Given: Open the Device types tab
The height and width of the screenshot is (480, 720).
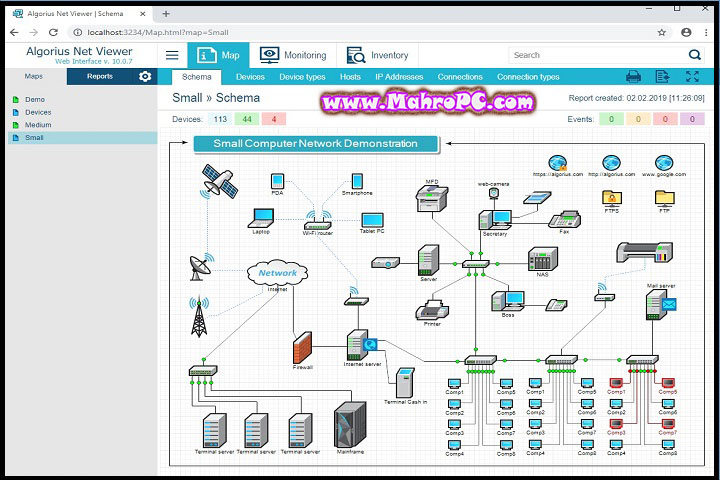Looking at the screenshot, I should [302, 77].
